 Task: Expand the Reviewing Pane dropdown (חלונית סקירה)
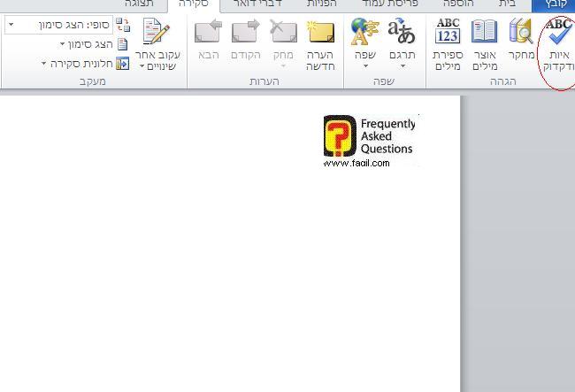pos(85,64)
